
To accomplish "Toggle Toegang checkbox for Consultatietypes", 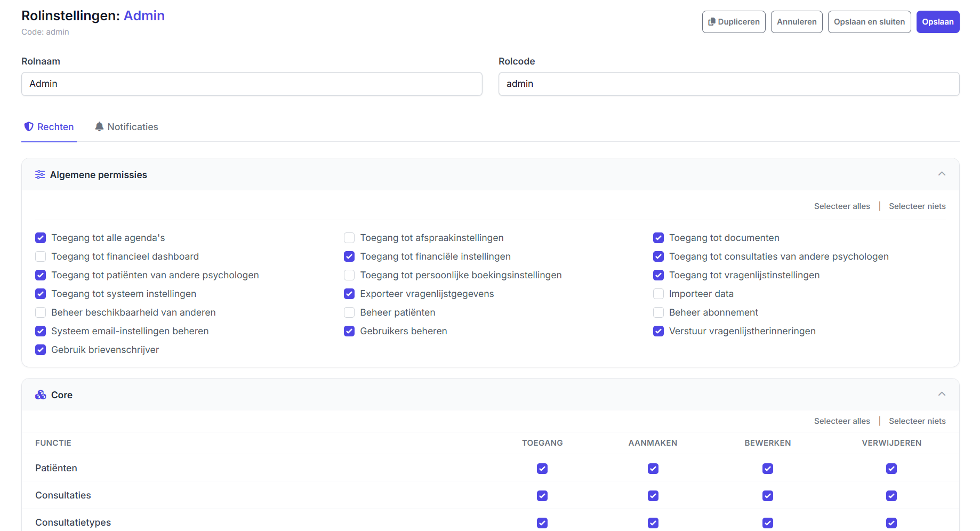I will [x=542, y=523].
